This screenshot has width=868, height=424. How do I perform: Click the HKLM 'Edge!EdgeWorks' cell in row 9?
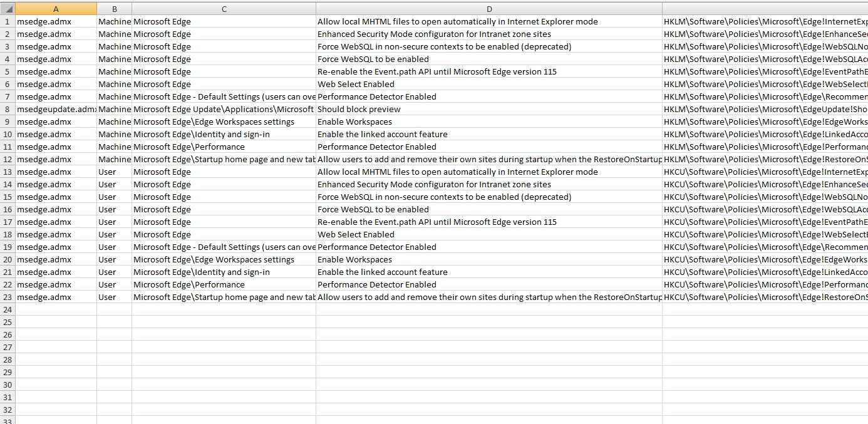pyautogui.click(x=765, y=122)
